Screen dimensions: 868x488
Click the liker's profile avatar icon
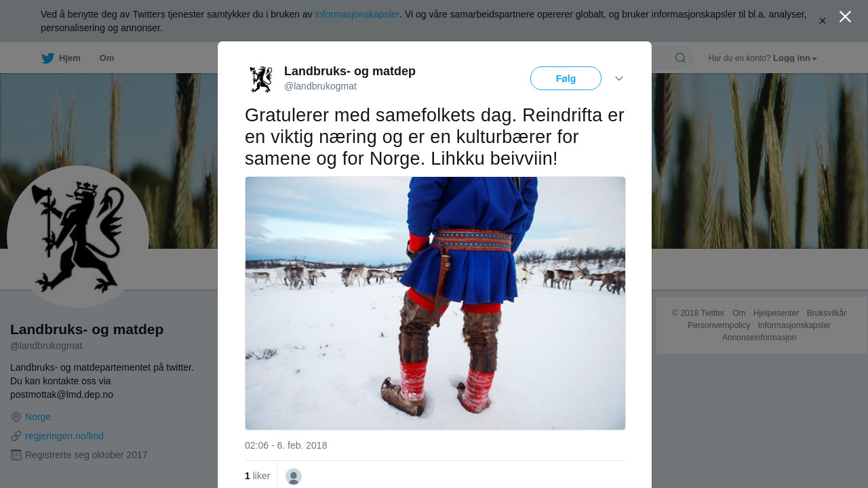(294, 476)
